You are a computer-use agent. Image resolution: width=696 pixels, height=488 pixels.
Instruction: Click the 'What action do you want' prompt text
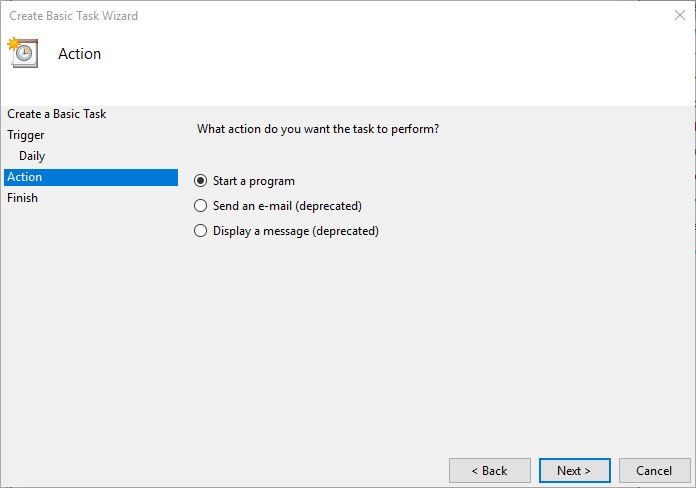pos(318,129)
